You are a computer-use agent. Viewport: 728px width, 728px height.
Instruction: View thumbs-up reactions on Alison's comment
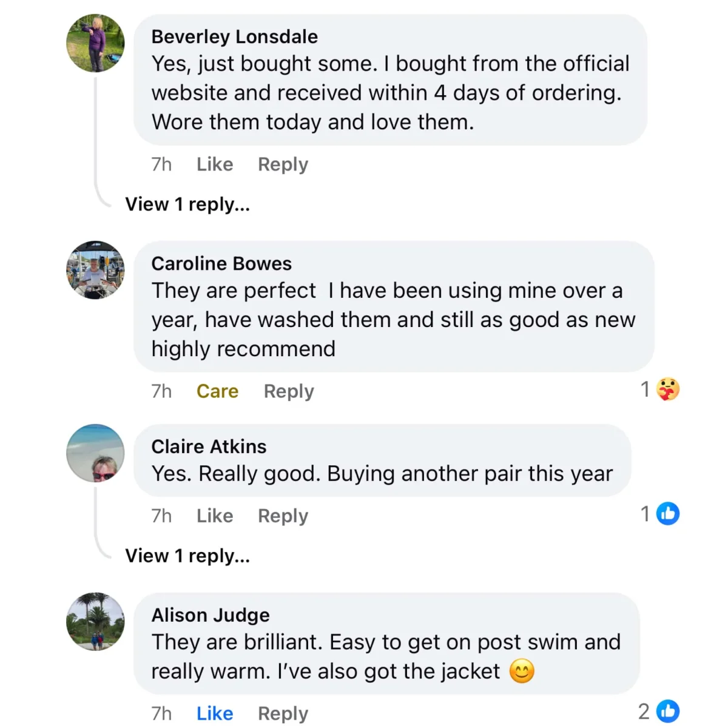[668, 711]
